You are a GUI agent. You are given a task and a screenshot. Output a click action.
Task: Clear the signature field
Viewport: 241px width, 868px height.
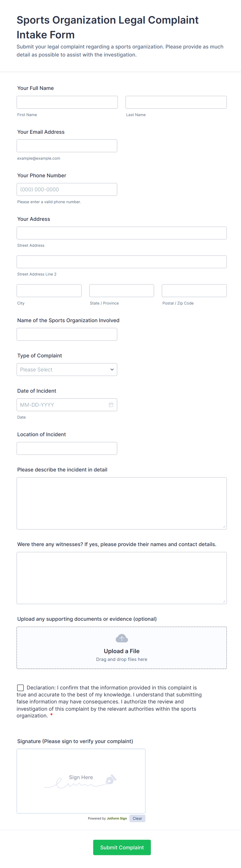[137, 818]
